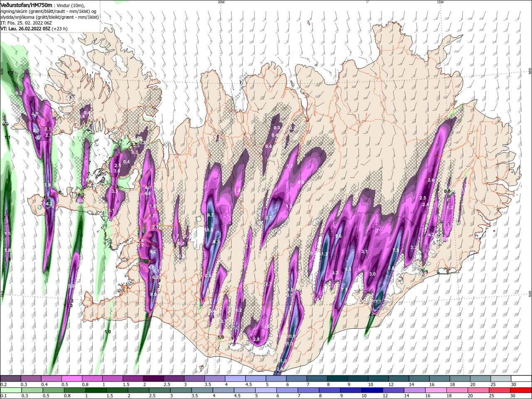Screen dimensions: 532x399
Task: Click the valid time 'VT: Lau. 26.02.2022 05Z'
Action: 25,29
